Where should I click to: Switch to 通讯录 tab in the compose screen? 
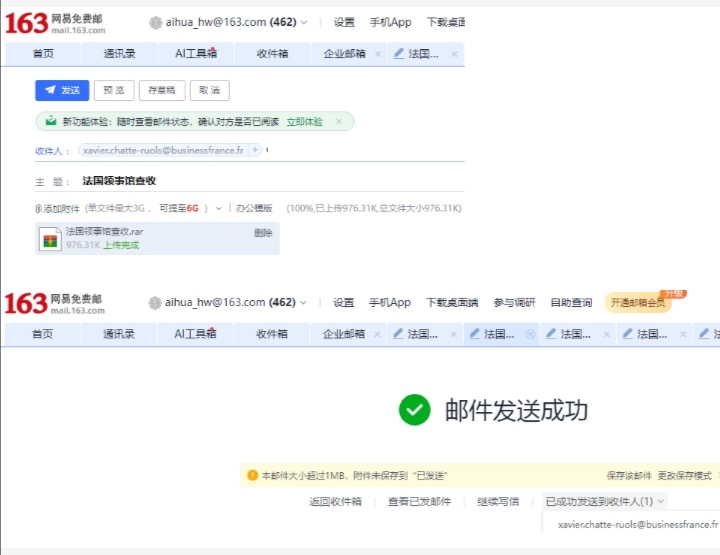pos(119,54)
